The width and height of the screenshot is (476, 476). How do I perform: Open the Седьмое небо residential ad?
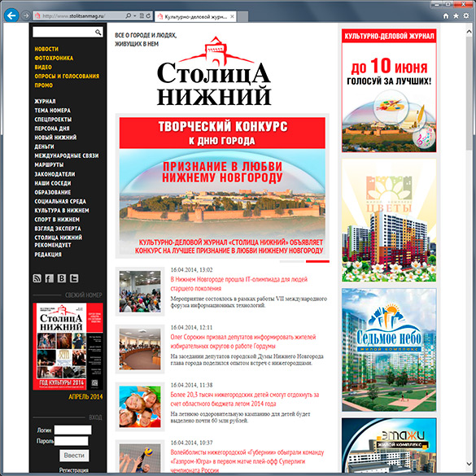[x=389, y=350]
